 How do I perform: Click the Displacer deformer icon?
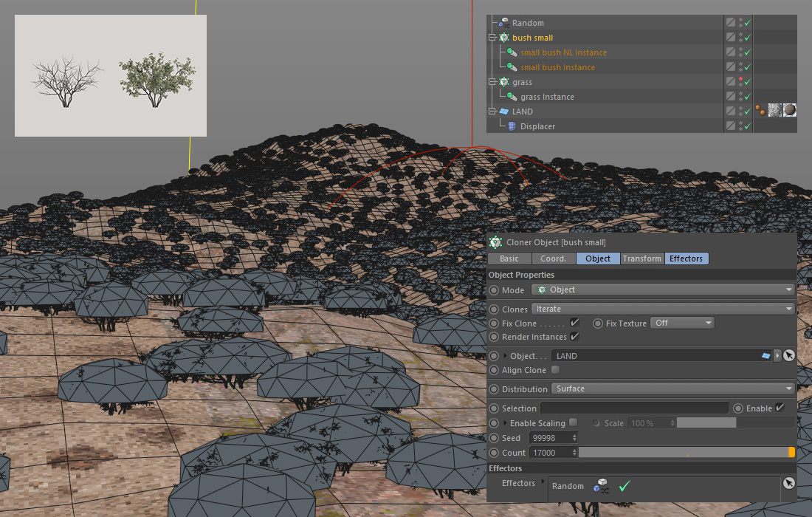click(x=512, y=126)
